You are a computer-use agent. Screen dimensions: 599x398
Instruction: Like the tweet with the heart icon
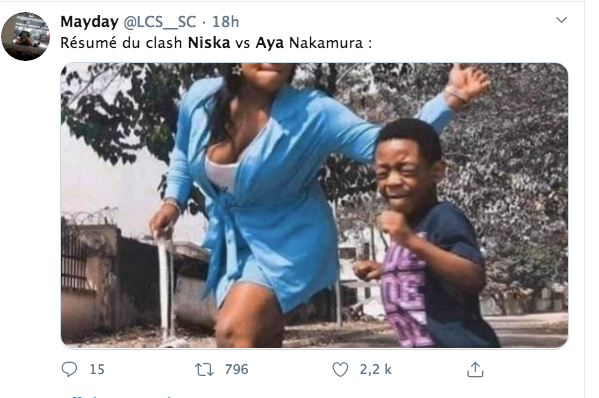pyautogui.click(x=340, y=370)
